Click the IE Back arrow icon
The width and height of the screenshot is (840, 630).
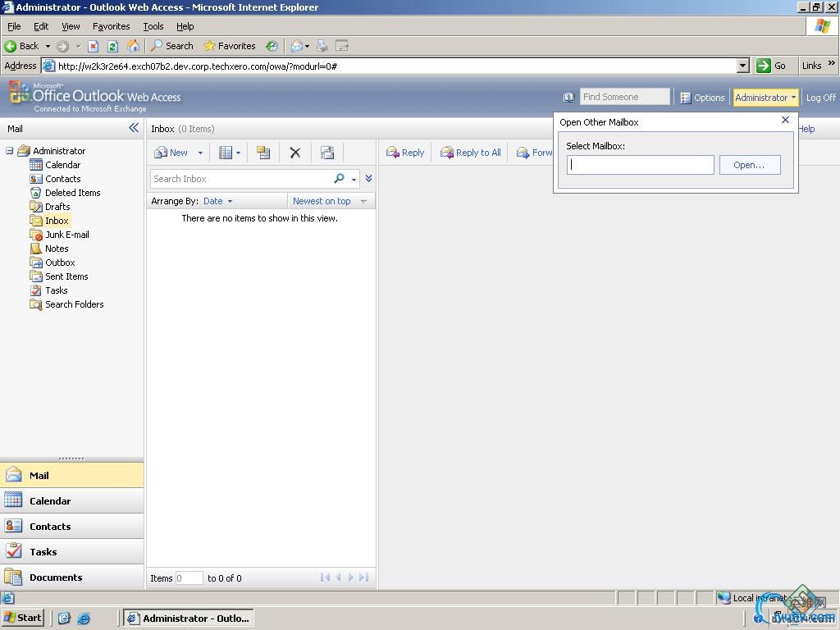[10, 46]
